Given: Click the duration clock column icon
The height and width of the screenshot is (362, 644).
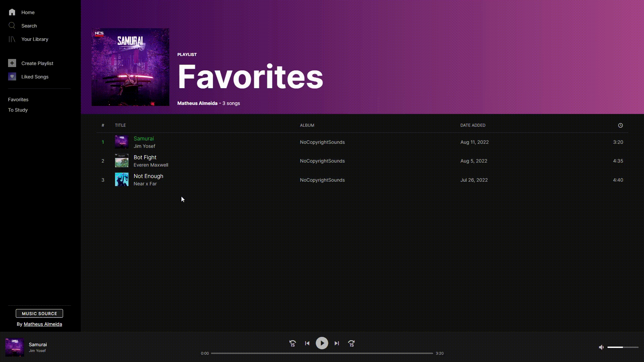Looking at the screenshot, I should pos(621,125).
